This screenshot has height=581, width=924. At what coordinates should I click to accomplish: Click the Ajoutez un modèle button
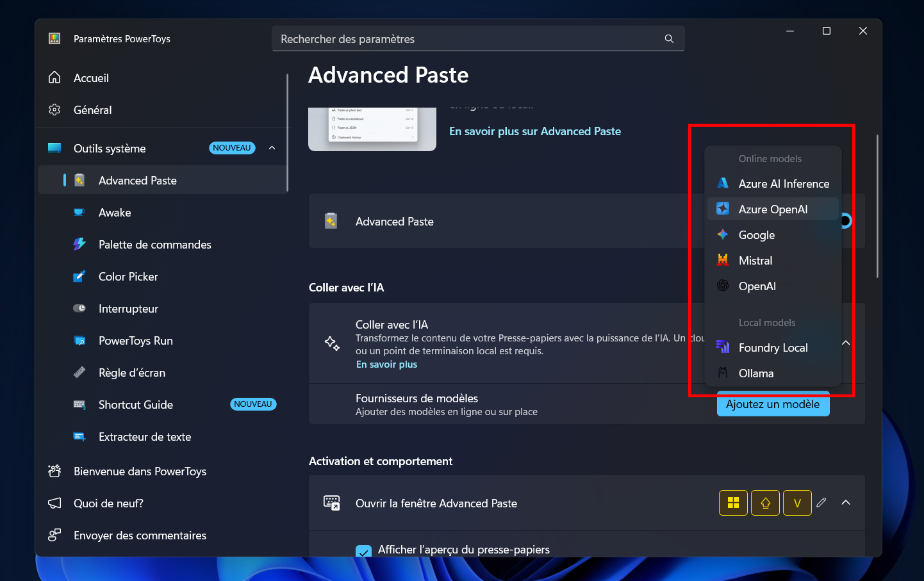(773, 404)
